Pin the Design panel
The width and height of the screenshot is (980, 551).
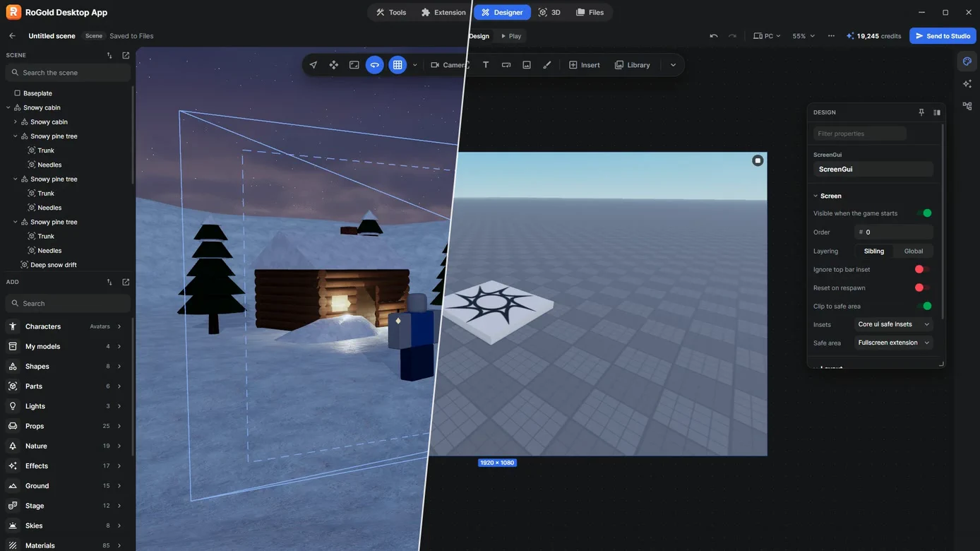(921, 112)
